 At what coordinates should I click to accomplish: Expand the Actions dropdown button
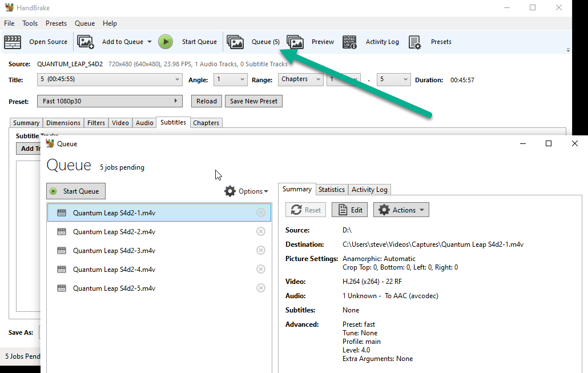tap(401, 210)
